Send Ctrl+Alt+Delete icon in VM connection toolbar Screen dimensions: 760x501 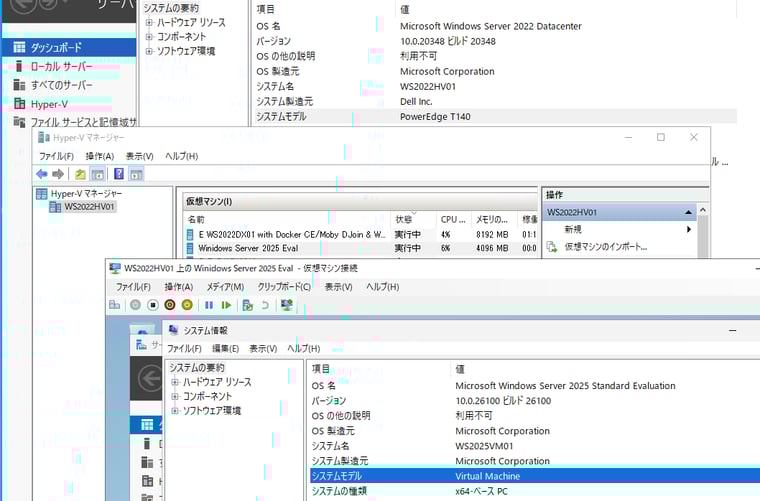click(x=114, y=305)
